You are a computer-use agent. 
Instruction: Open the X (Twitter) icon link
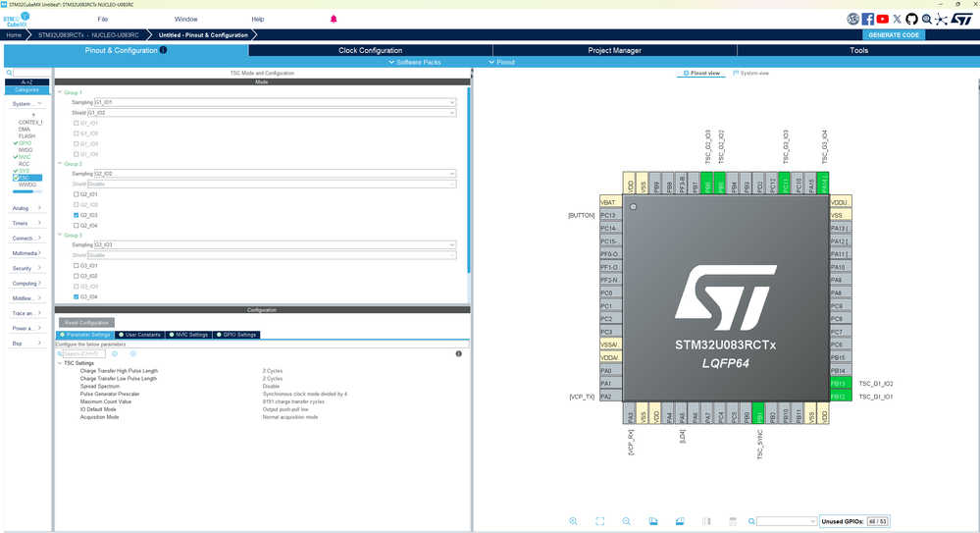click(898, 20)
